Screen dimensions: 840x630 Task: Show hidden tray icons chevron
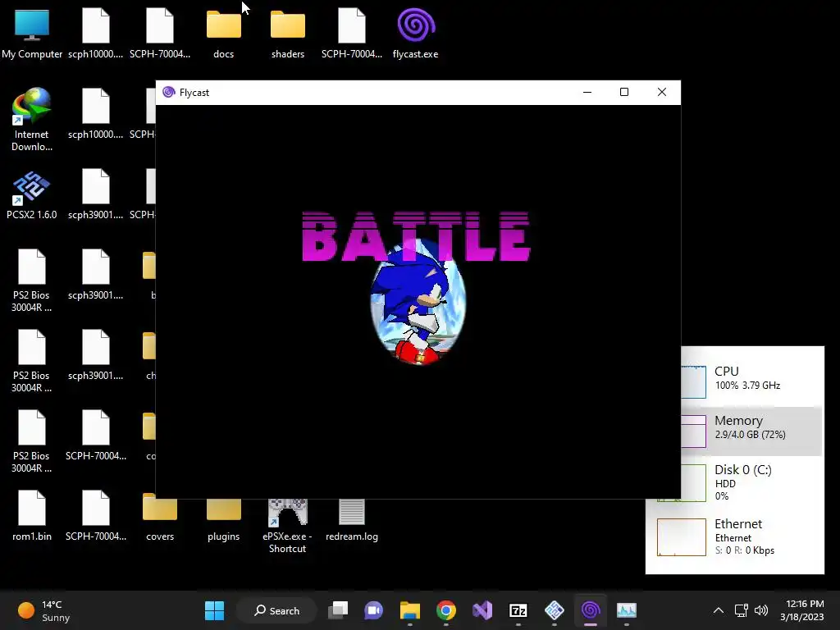coord(719,610)
